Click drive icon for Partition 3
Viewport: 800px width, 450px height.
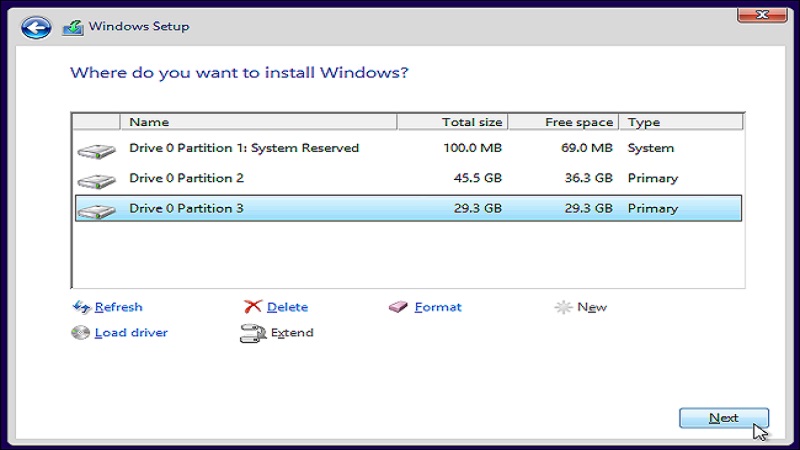click(x=96, y=211)
